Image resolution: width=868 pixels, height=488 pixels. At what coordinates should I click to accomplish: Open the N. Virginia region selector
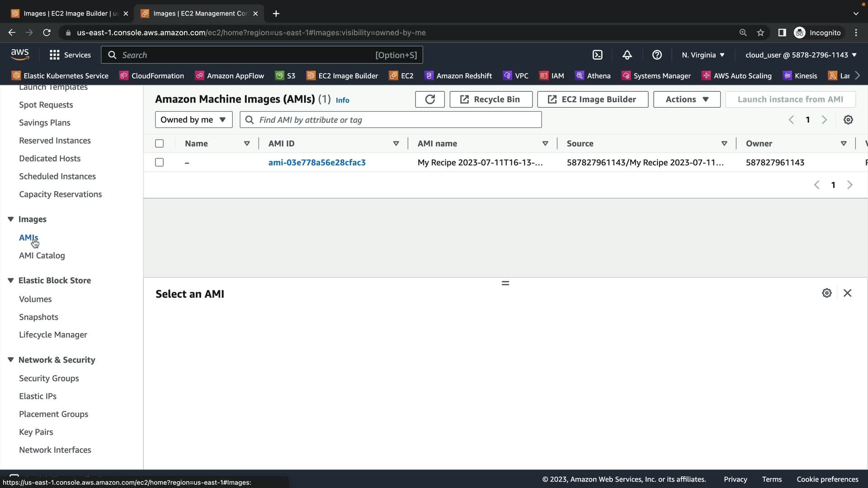(703, 55)
